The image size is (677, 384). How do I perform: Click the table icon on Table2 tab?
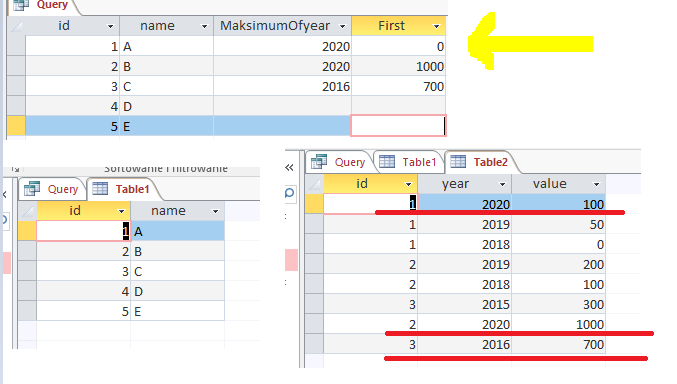458,162
